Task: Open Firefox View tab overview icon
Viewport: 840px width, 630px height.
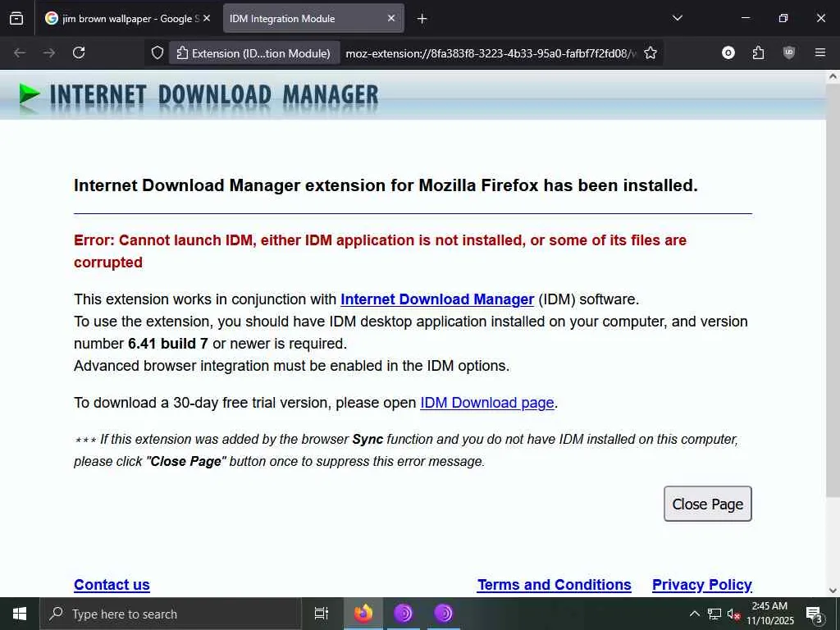Action: click(x=16, y=18)
